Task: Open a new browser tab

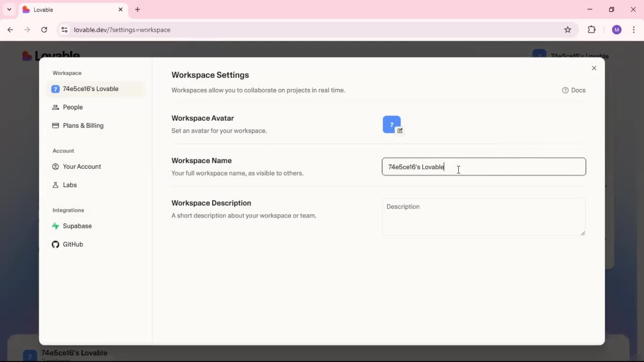Action: pyautogui.click(x=138, y=9)
